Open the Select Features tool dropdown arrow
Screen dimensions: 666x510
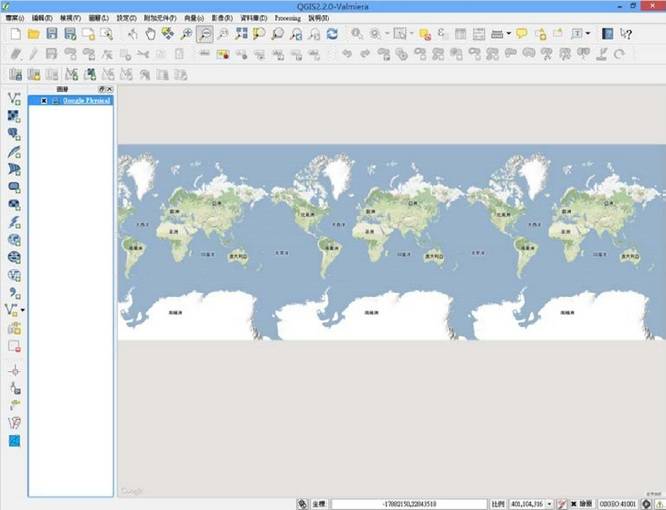pos(411,34)
